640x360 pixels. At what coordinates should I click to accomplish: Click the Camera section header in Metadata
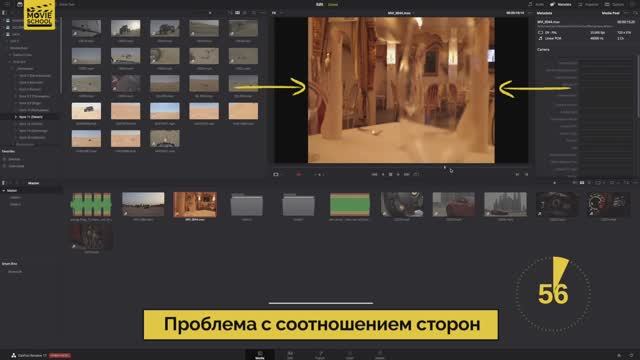[543, 49]
